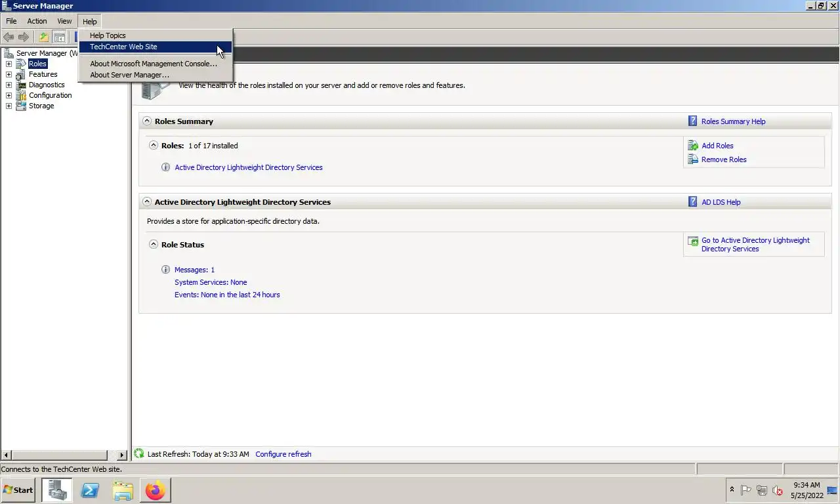The image size is (840, 504).
Task: Expand the Diagnostics tree node
Action: pyautogui.click(x=9, y=85)
